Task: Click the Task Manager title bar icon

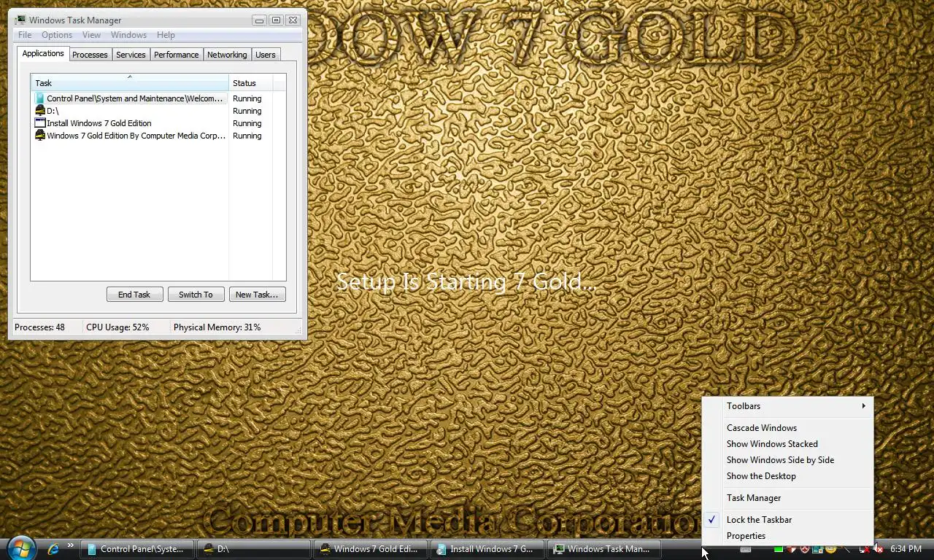Action: [x=20, y=20]
